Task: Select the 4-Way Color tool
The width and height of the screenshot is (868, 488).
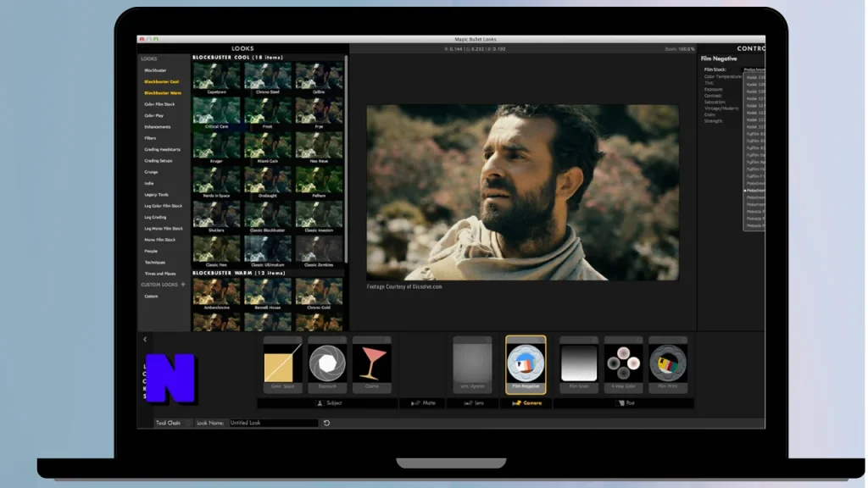Action: point(623,364)
